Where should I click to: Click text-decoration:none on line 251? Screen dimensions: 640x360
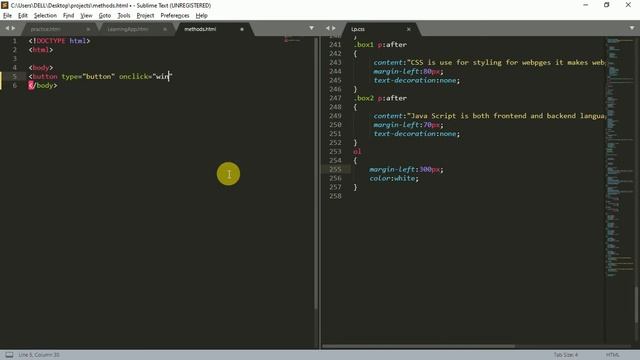point(417,134)
